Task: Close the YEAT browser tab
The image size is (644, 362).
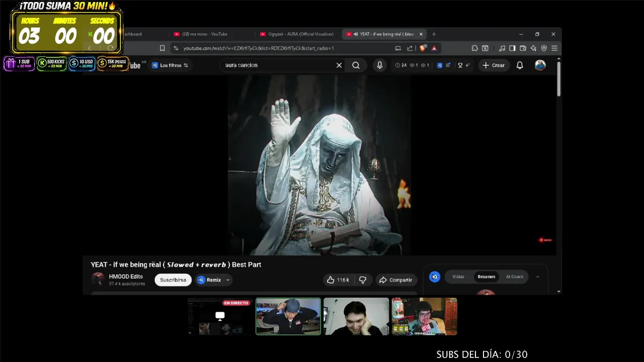Action: [421, 34]
